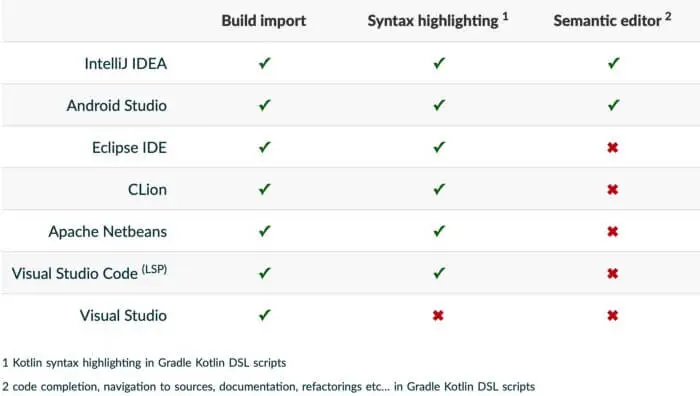This screenshot has width=700, height=396.
Task: Click Visual Studio Code Build import checkmark
Action: pos(265,273)
